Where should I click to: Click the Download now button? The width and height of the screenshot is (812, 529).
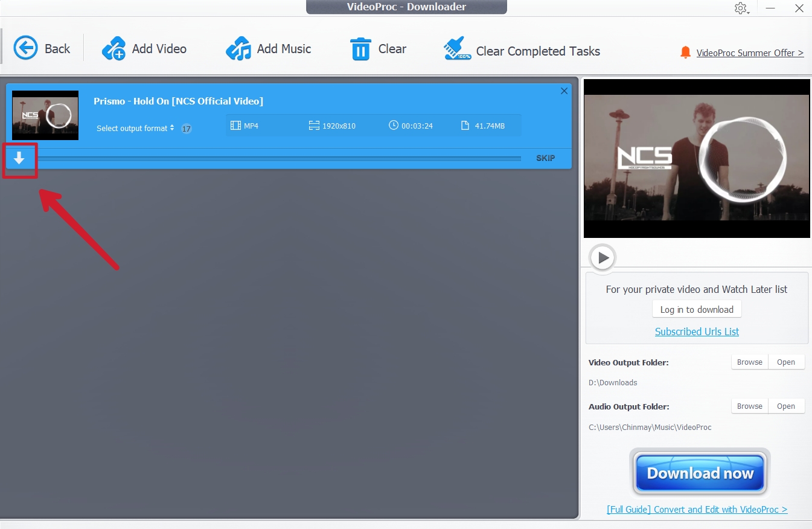pyautogui.click(x=700, y=473)
